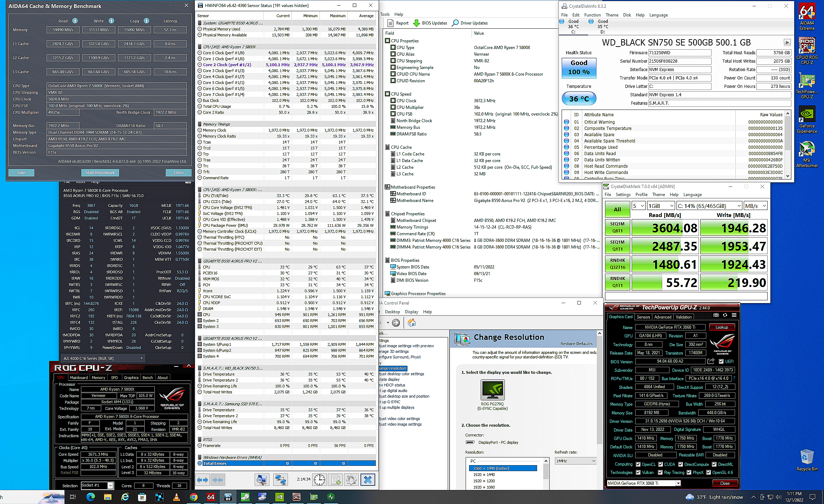Click NVIDIA Control Panel forward arrow

[x=396, y=323]
